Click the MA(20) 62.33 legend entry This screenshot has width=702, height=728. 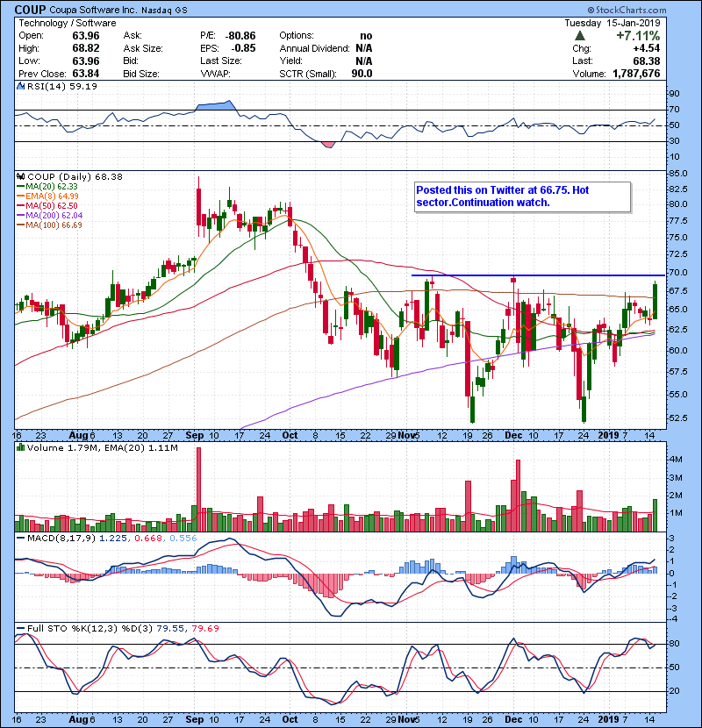[47, 186]
